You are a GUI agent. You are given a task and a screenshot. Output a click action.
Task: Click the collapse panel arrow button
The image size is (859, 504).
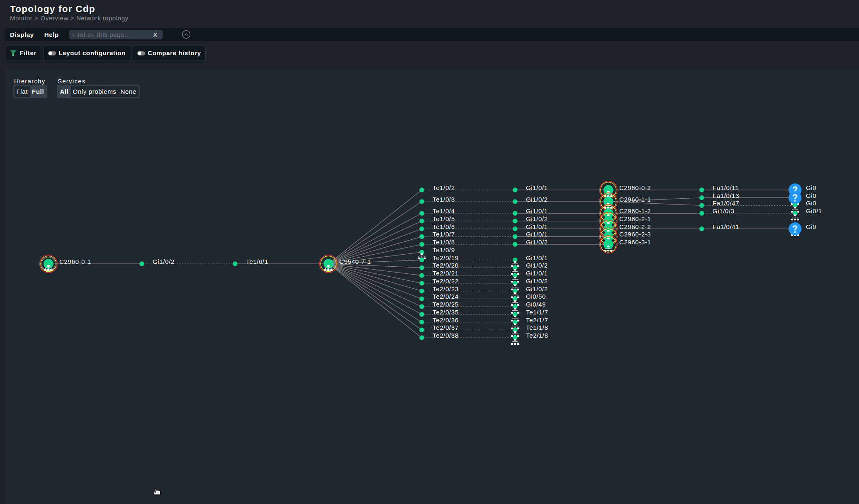pyautogui.click(x=187, y=34)
